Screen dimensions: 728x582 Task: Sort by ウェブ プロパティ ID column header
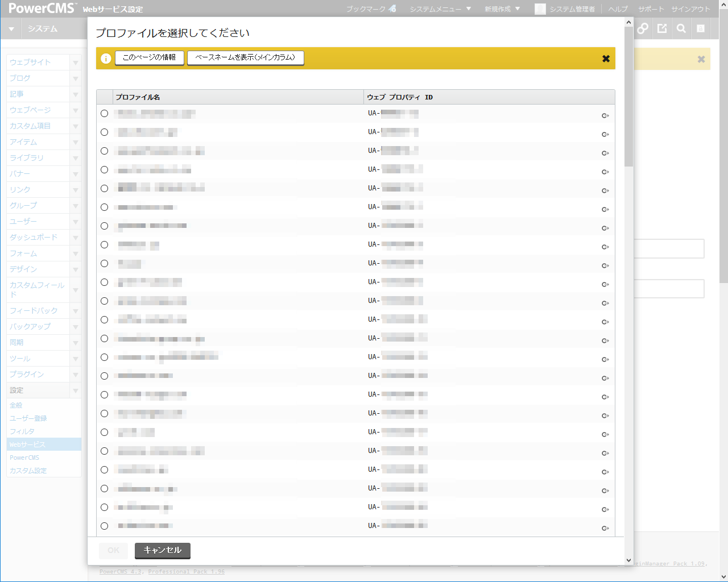click(400, 97)
